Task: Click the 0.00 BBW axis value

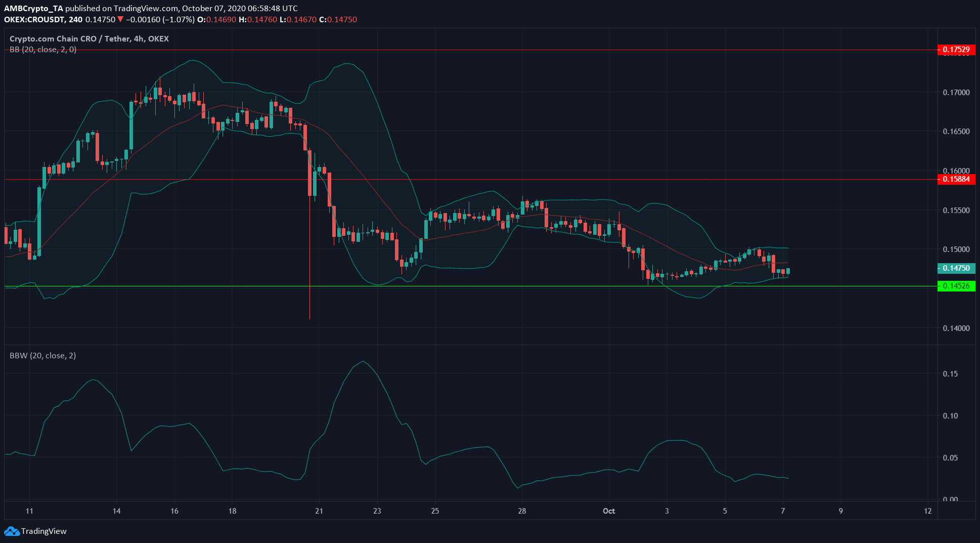Action: click(x=950, y=499)
